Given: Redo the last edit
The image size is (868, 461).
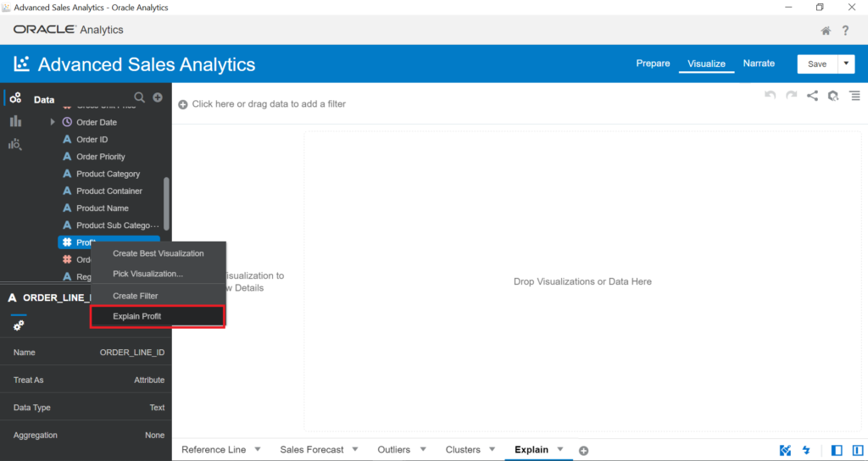Looking at the screenshot, I should click(792, 95).
